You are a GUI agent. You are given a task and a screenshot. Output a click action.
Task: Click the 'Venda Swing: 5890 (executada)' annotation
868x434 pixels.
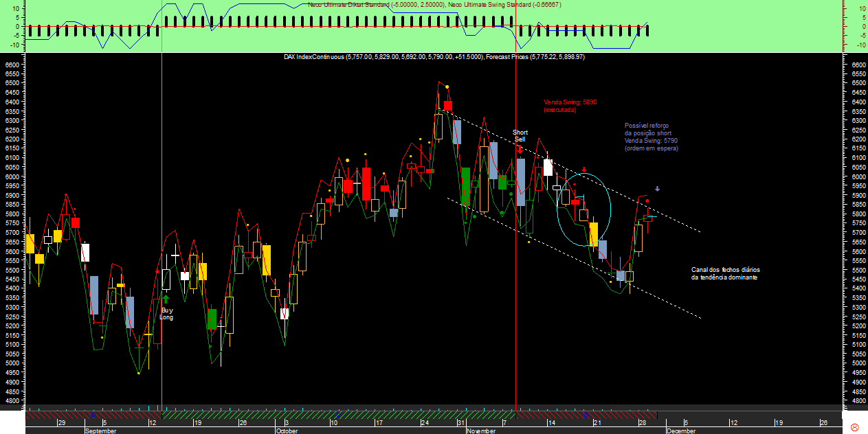click(x=570, y=106)
